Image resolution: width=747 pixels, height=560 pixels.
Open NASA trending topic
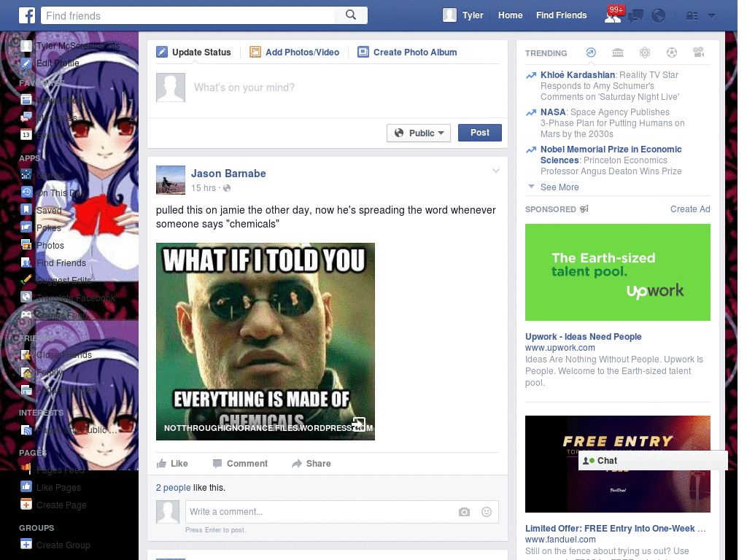tap(553, 112)
